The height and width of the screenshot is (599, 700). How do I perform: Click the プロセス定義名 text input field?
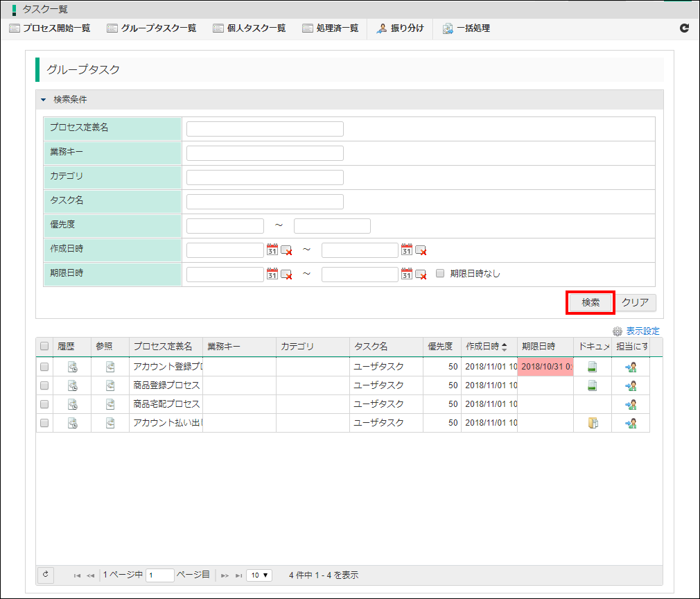coord(265,129)
